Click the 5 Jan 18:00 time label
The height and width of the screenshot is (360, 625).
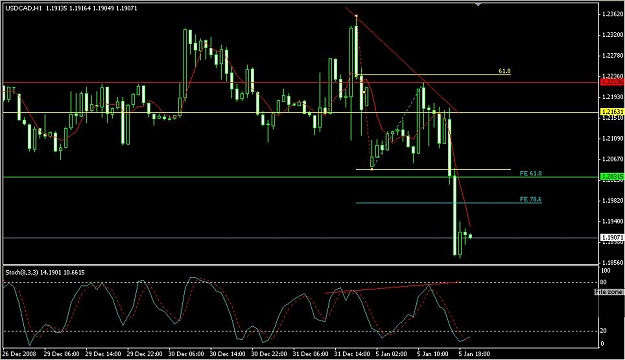pyautogui.click(x=474, y=354)
